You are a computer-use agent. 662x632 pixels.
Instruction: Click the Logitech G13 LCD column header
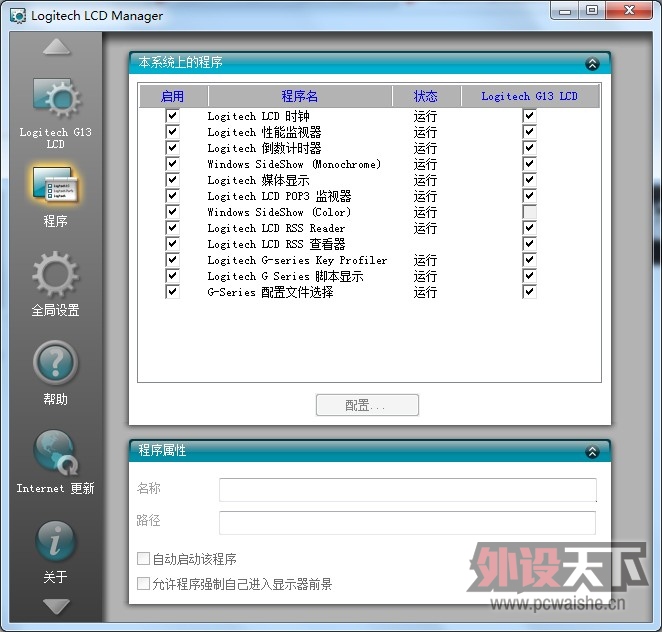[530, 96]
